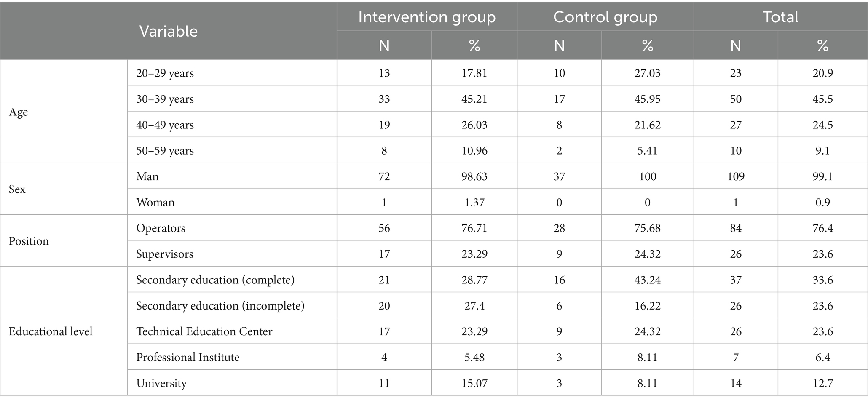Click the Position category label
Screen dimensions: 868x403
[x=29, y=241]
